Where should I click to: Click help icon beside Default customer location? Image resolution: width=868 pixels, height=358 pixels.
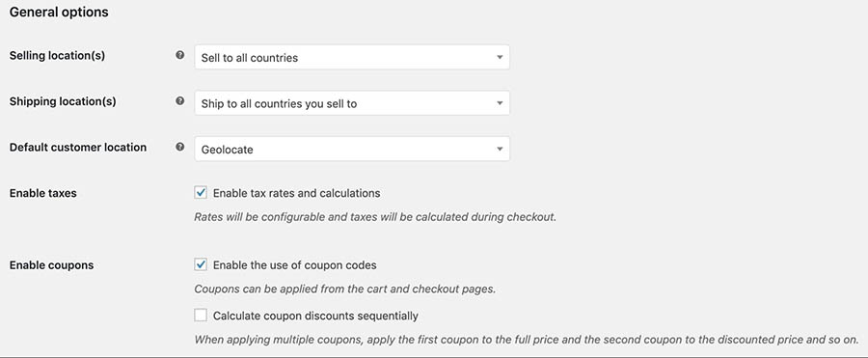pos(180,148)
